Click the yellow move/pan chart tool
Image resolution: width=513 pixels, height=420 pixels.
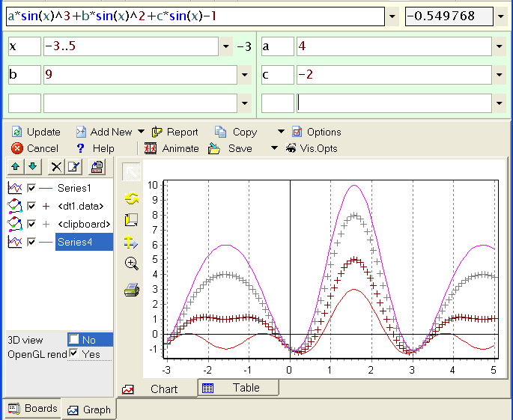coord(132,241)
